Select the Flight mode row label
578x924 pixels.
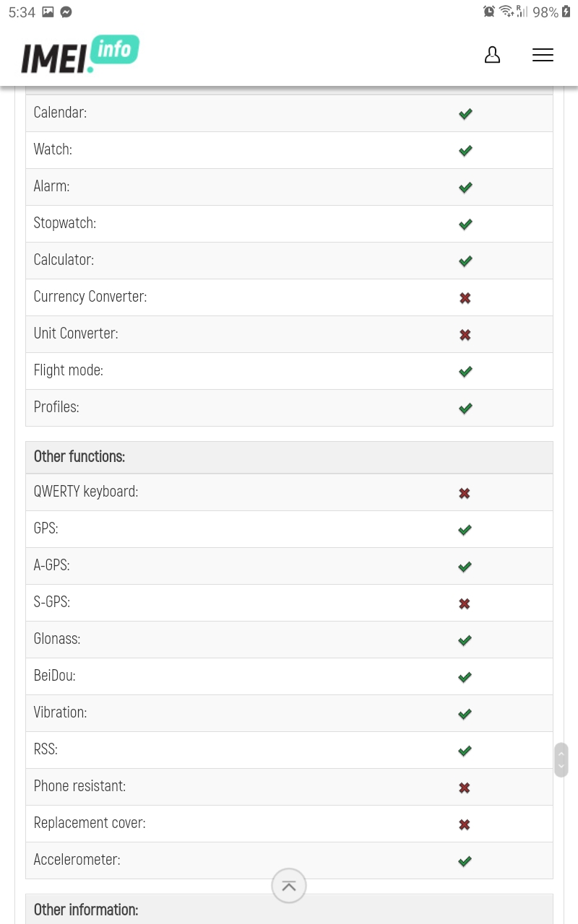pyautogui.click(x=69, y=370)
